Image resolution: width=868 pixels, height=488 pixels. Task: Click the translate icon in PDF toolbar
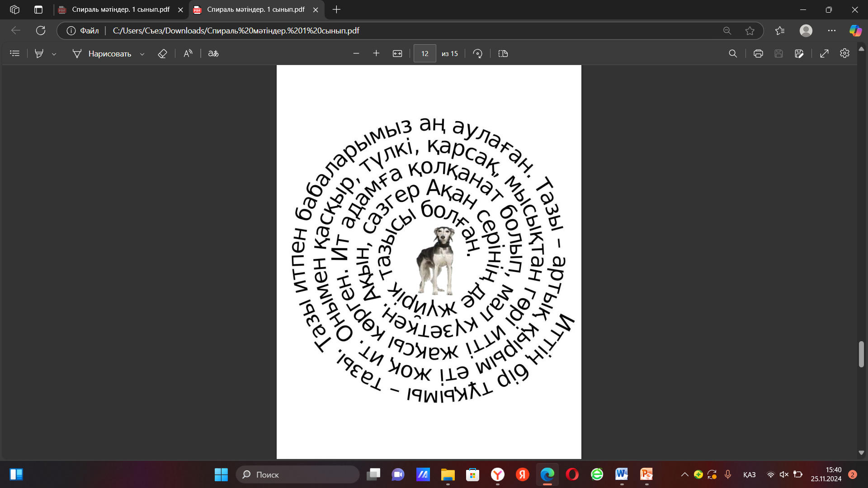point(213,53)
